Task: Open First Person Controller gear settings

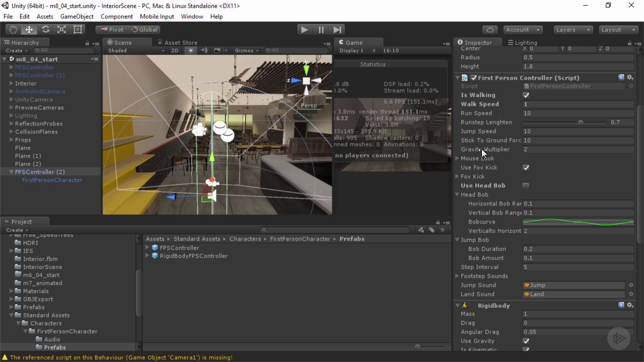Action: (630, 77)
